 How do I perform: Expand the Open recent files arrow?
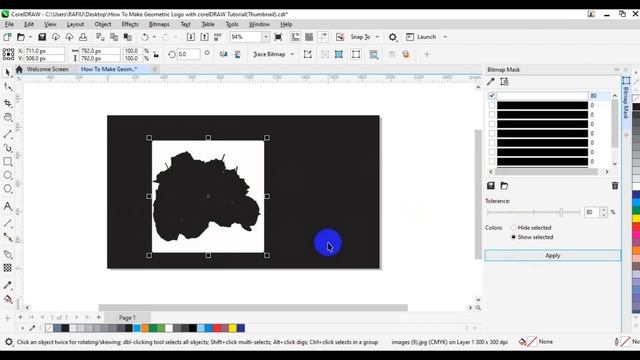(x=30, y=37)
